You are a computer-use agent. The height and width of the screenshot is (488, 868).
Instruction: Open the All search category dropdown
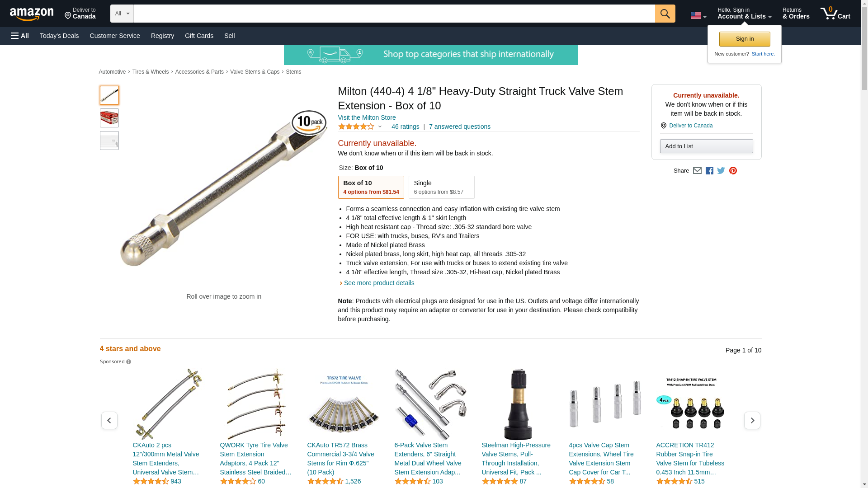tap(122, 14)
